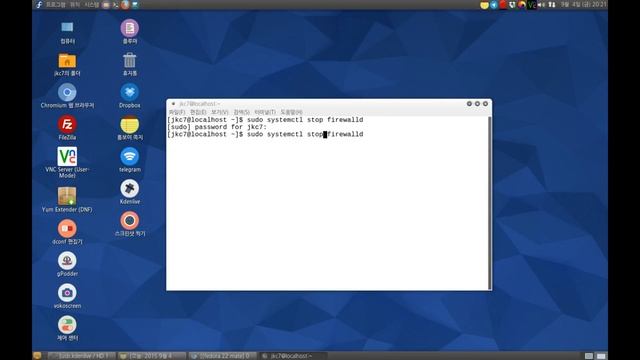The image size is (640, 360).
Task: Switch to jkc7@localhost terminal taskbar button
Action: 293,356
